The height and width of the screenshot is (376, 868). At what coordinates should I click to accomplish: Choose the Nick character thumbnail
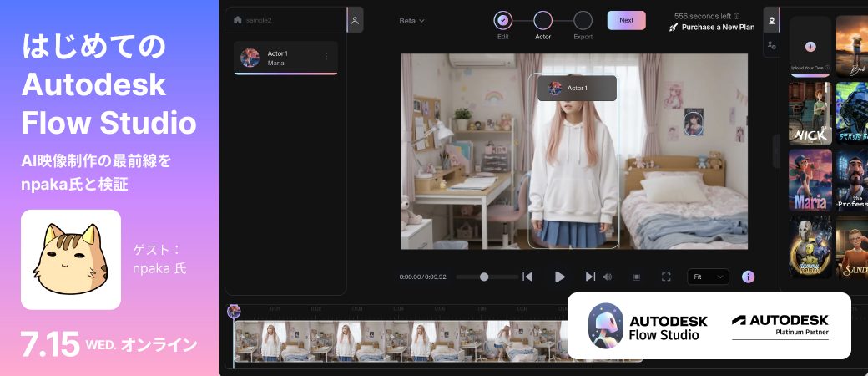pyautogui.click(x=810, y=113)
